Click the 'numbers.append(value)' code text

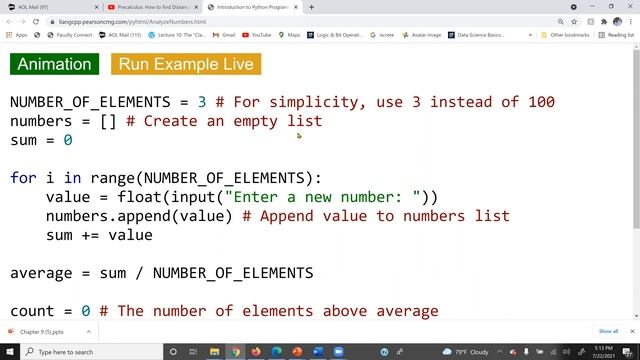139,216
